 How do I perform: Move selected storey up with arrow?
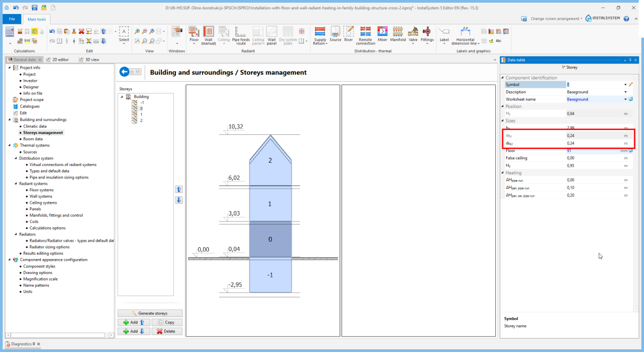pos(179,189)
